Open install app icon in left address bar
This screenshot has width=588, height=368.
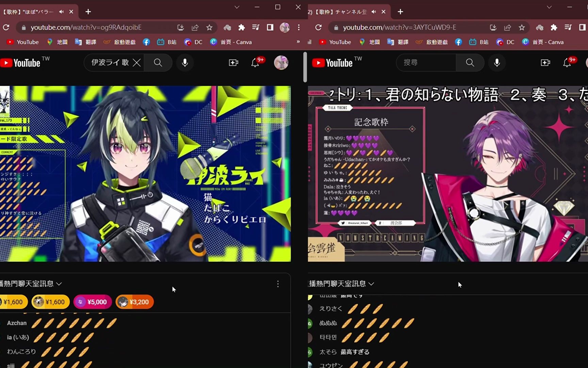[181, 27]
